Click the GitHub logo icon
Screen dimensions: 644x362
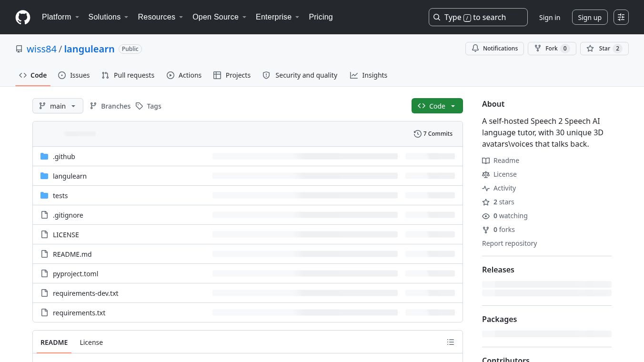(x=23, y=17)
